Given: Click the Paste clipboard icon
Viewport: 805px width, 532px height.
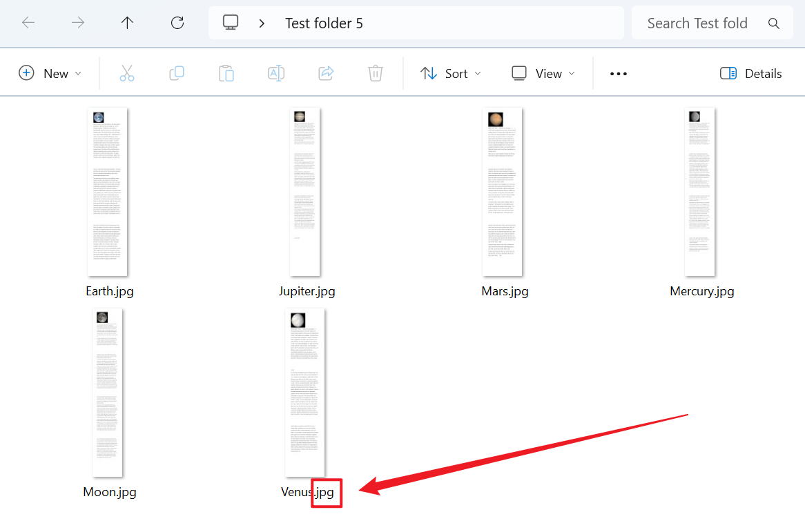Looking at the screenshot, I should [226, 73].
